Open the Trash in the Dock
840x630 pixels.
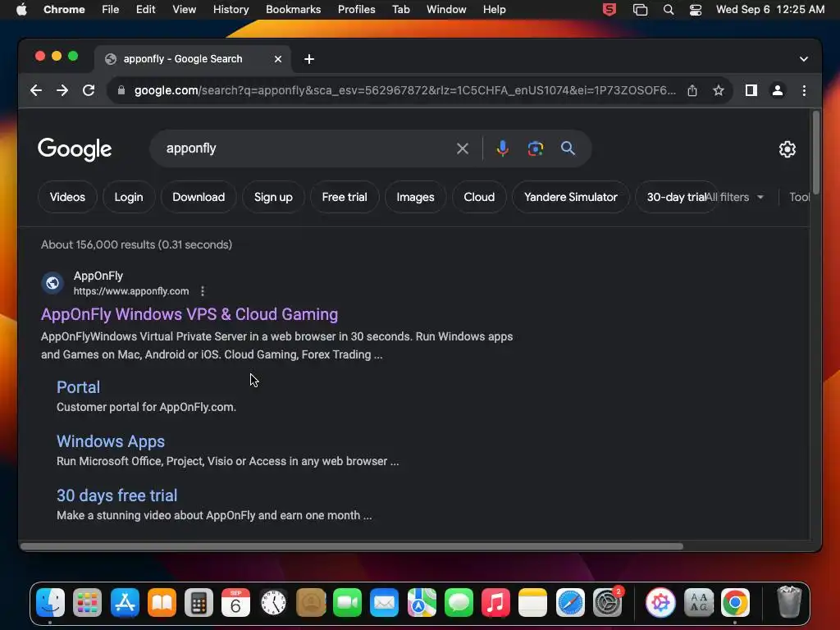point(788,602)
